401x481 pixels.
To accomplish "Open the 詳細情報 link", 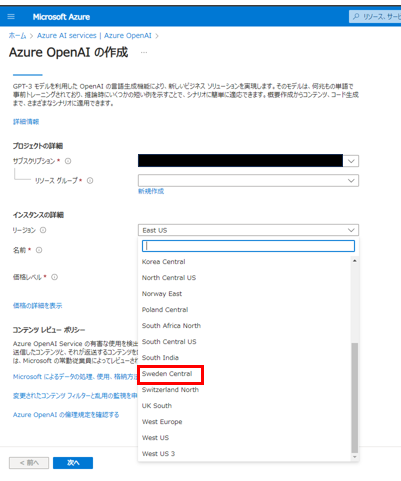I will tap(26, 122).
